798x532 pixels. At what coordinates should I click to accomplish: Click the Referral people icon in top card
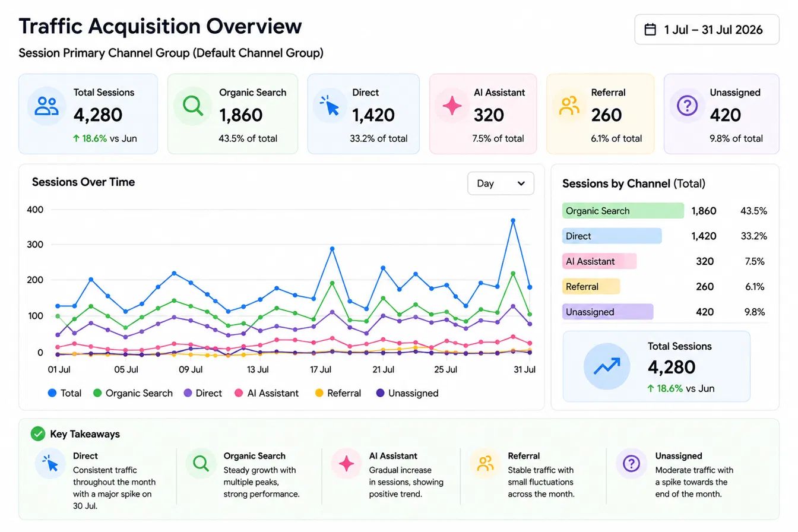[x=569, y=106]
